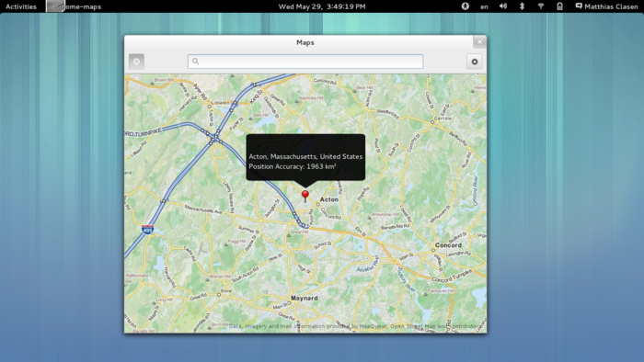
Task: Click the Bluetooth icon in top bar
Action: pos(522,6)
